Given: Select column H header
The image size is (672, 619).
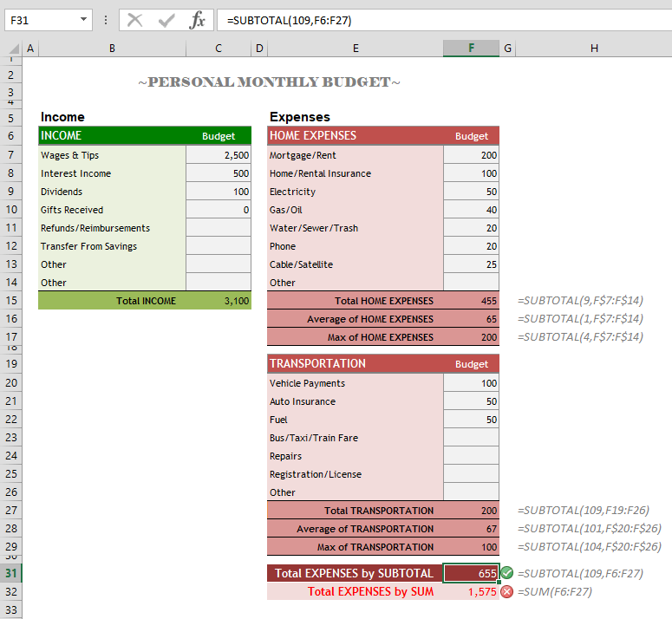Looking at the screenshot, I should 594,49.
